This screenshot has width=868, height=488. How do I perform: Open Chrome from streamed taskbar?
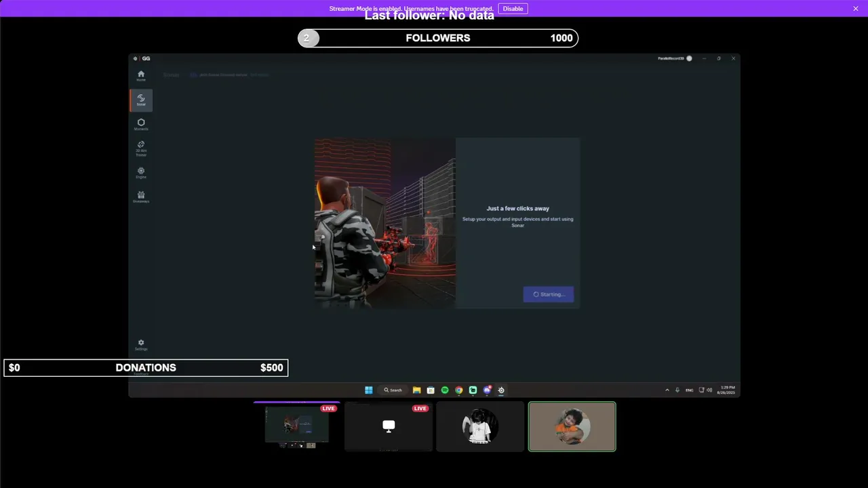coord(459,390)
